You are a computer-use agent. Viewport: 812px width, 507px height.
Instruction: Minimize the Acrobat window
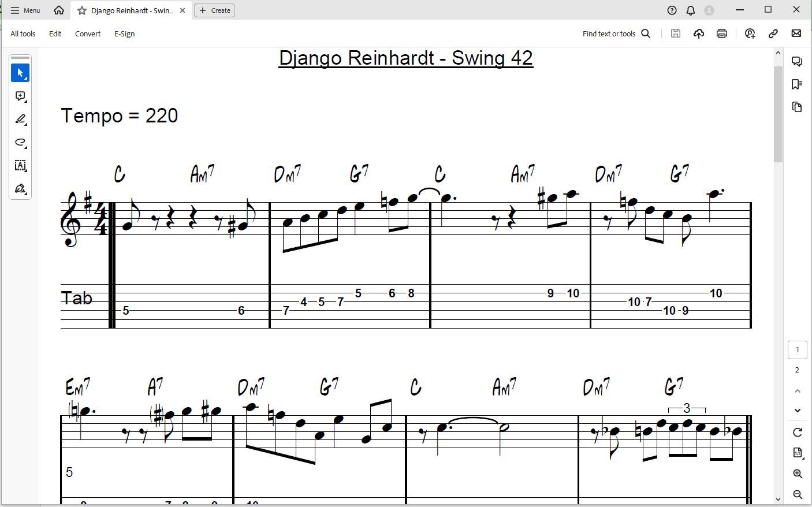pos(740,10)
